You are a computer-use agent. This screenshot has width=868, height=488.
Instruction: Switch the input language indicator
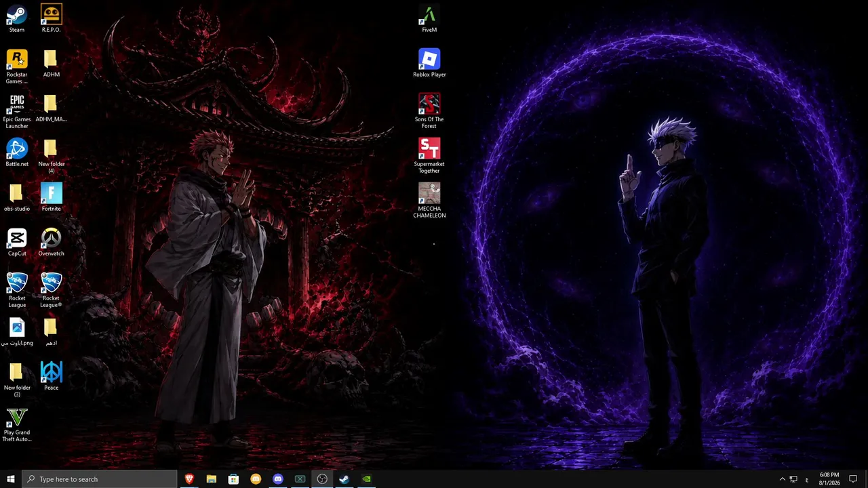(806, 479)
